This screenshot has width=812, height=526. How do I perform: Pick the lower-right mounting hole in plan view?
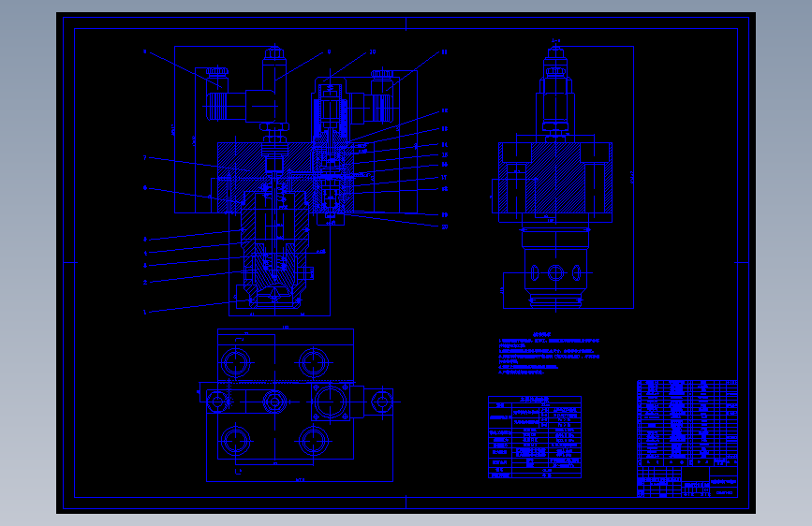click(314, 441)
